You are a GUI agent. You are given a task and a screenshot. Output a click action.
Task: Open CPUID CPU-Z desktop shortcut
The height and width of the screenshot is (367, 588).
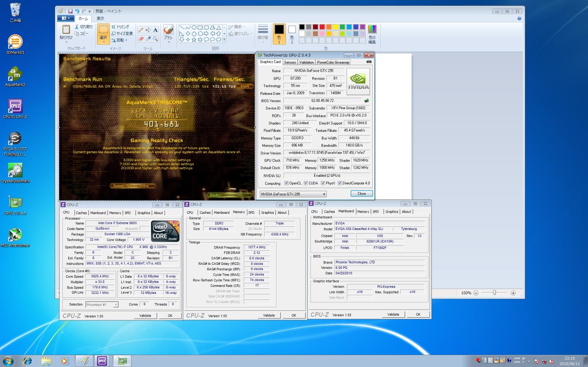(15, 109)
